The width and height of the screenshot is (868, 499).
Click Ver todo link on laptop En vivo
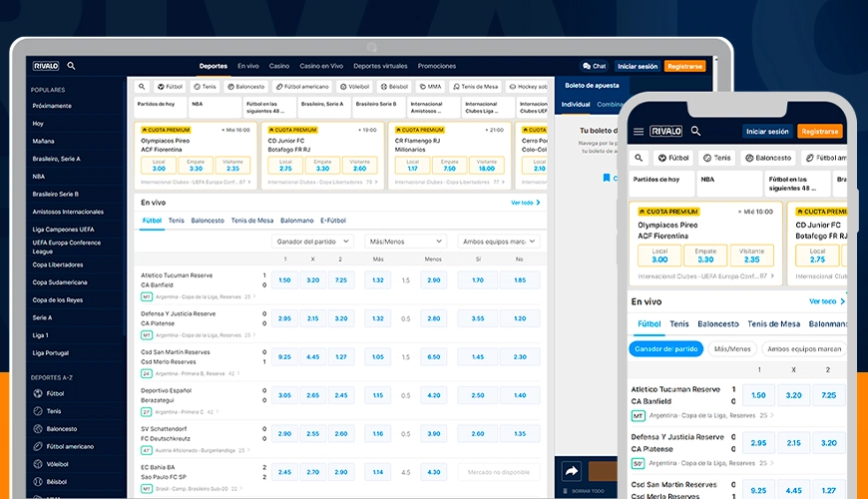pos(526,203)
